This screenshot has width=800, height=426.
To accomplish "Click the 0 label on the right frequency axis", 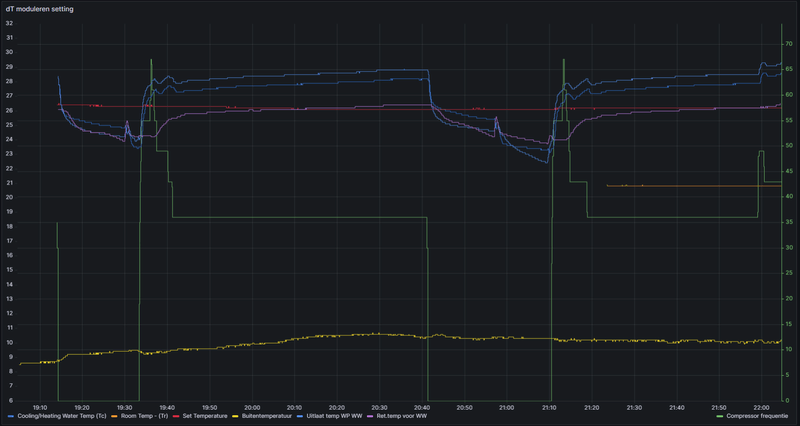I will tap(787, 400).
